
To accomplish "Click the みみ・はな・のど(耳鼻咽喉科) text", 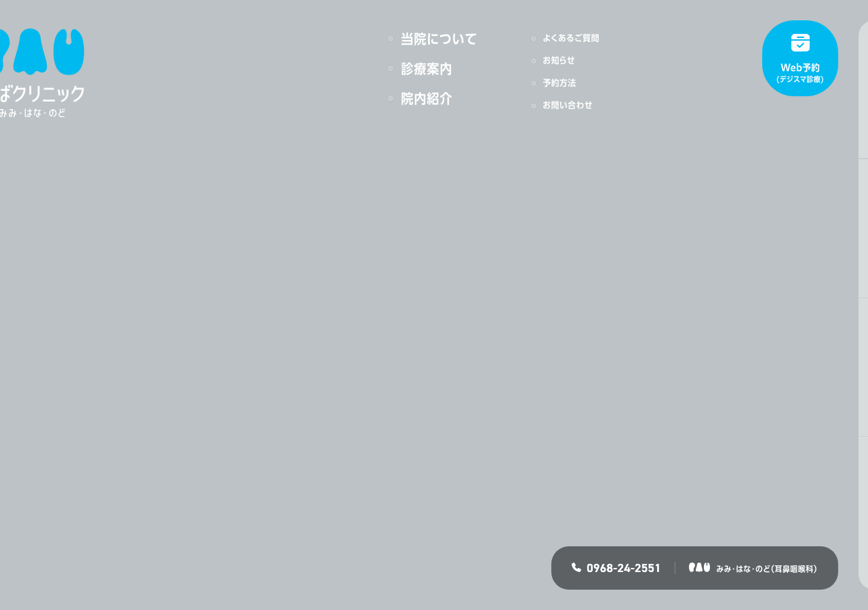I will pyautogui.click(x=766, y=569).
